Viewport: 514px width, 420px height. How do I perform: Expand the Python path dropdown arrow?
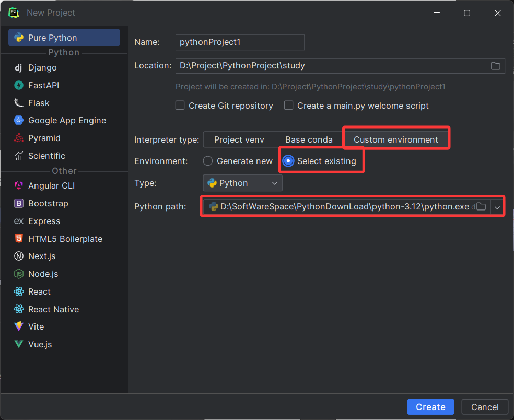pyautogui.click(x=497, y=207)
